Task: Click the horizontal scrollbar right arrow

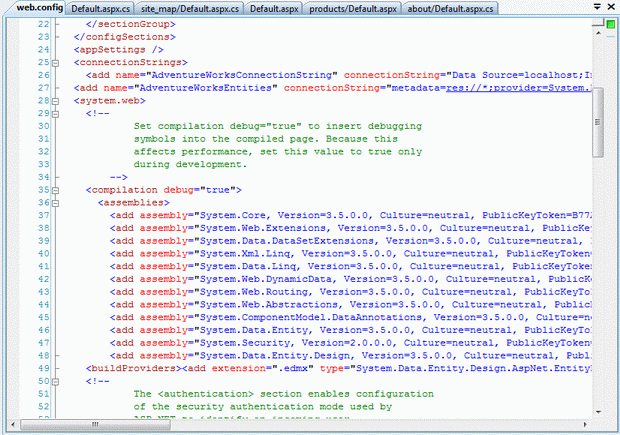Action: 586,425
